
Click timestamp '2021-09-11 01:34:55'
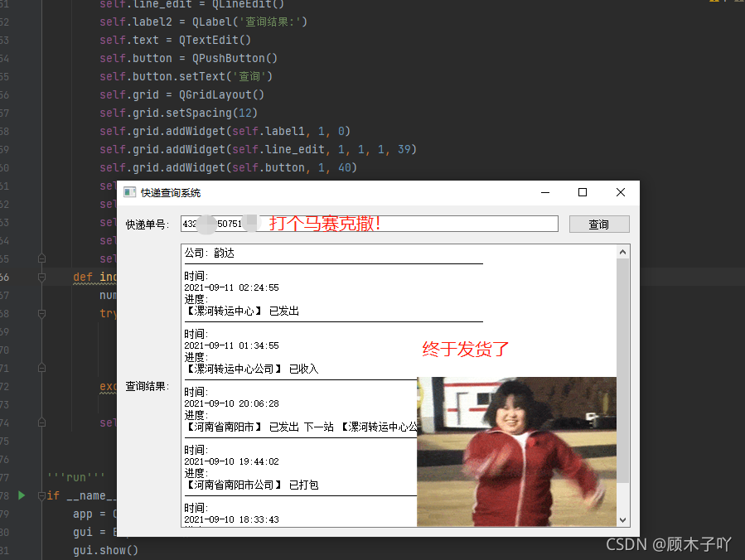(231, 345)
